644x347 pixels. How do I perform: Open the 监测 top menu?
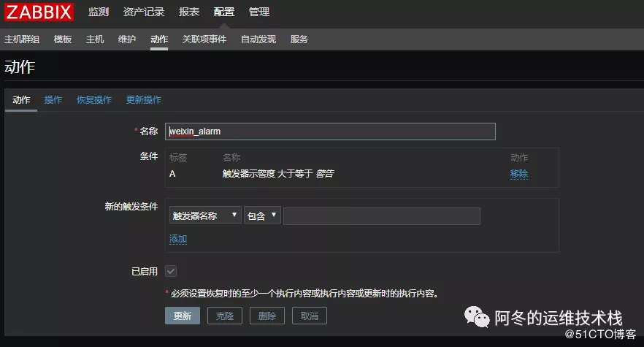point(99,12)
